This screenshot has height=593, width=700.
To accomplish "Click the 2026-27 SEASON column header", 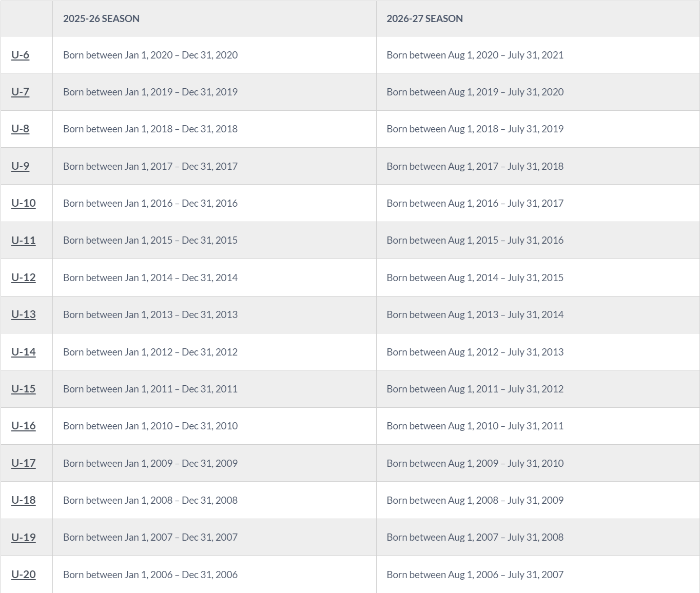I will point(424,18).
